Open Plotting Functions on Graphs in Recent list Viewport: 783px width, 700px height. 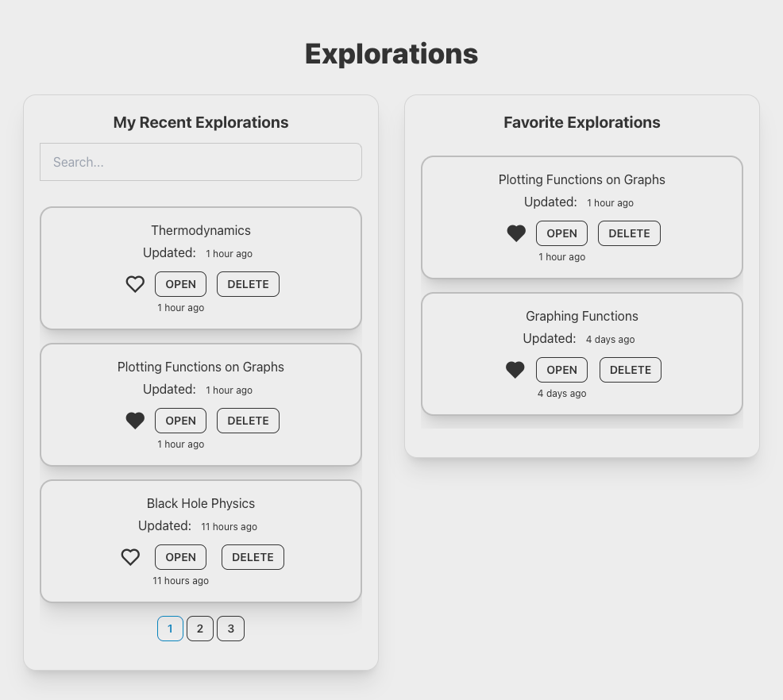coord(180,421)
